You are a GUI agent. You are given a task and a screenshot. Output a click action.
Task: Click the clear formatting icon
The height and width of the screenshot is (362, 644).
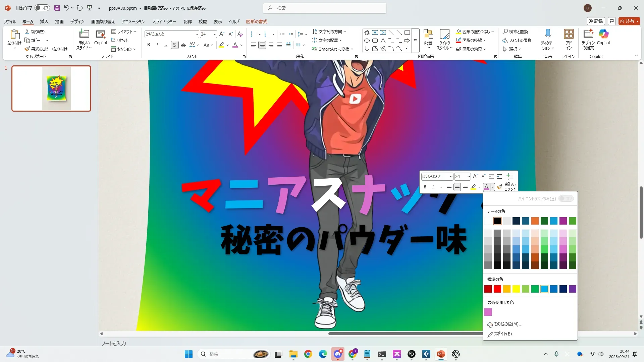coord(240,34)
